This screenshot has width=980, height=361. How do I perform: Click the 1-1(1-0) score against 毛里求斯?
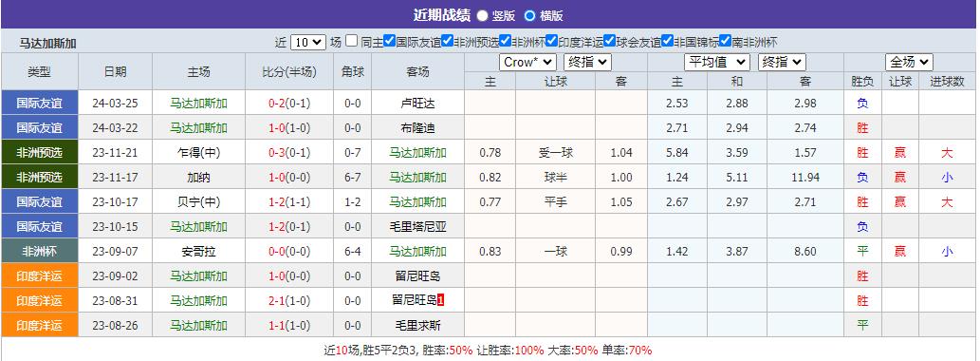(289, 325)
